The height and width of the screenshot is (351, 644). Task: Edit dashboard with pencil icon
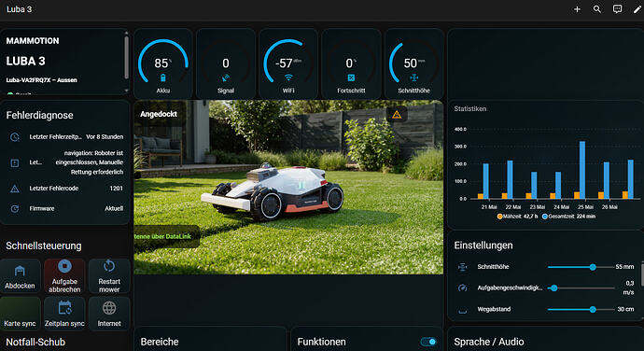(637, 9)
